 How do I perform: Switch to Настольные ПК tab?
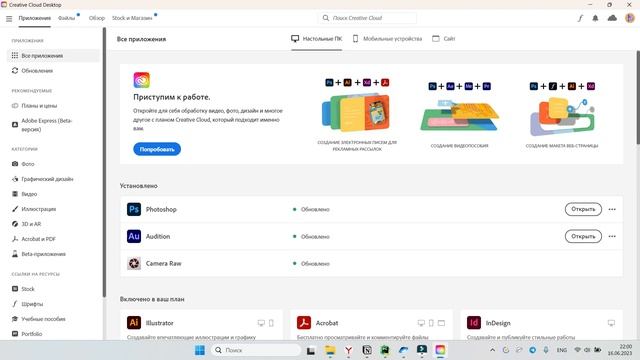coord(317,39)
